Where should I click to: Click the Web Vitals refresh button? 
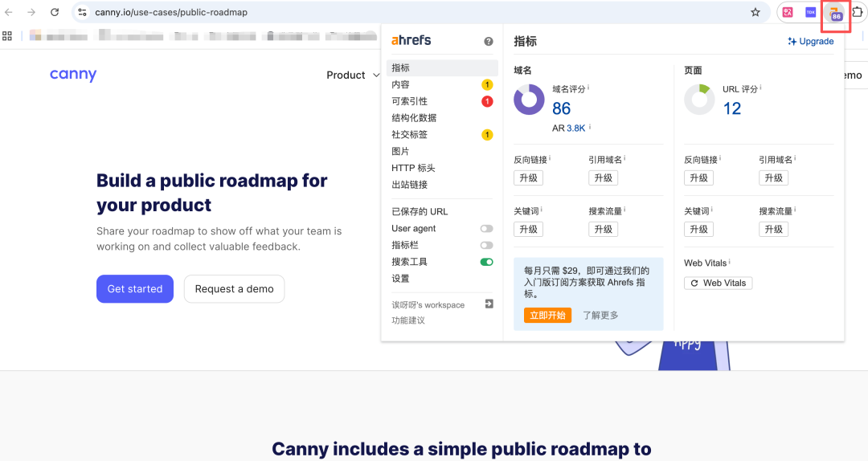[x=718, y=283]
